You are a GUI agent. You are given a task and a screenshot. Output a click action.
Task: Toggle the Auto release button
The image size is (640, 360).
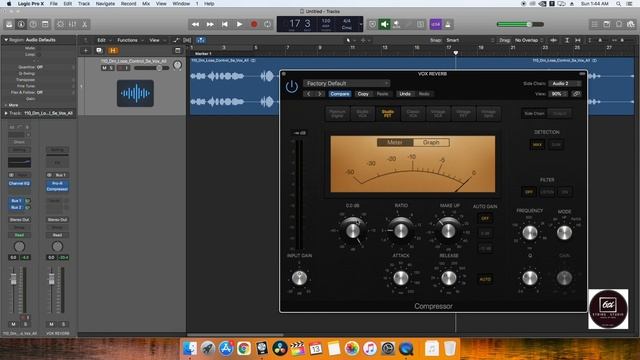485,280
